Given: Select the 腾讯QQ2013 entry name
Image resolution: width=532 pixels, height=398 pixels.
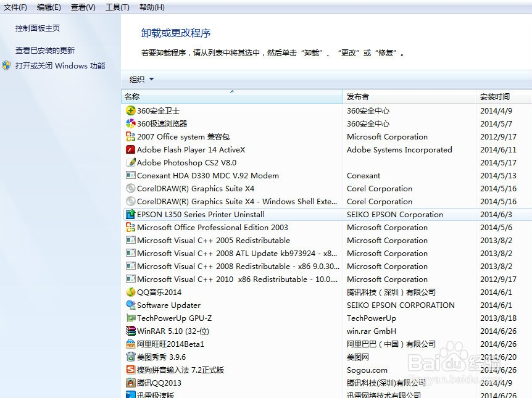Looking at the screenshot, I should point(159,383).
